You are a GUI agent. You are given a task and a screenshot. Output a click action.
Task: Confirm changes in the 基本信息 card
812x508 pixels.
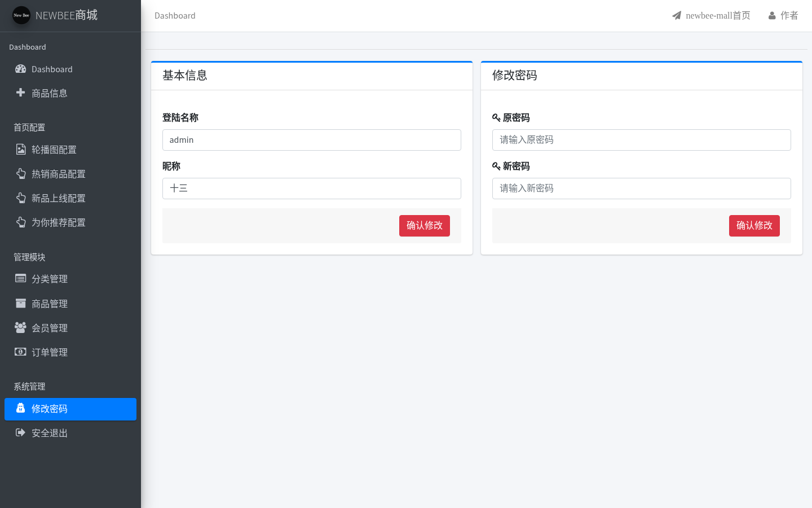pyautogui.click(x=425, y=226)
